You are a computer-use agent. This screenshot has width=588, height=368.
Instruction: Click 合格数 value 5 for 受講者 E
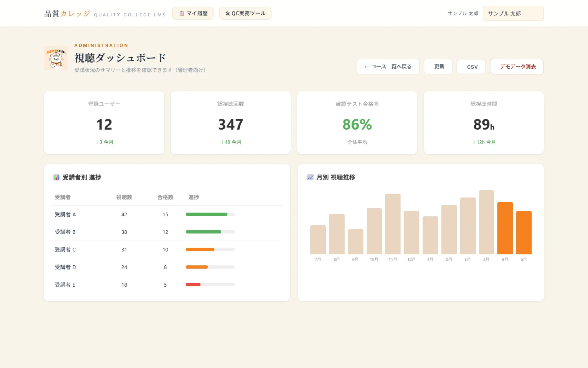(165, 285)
